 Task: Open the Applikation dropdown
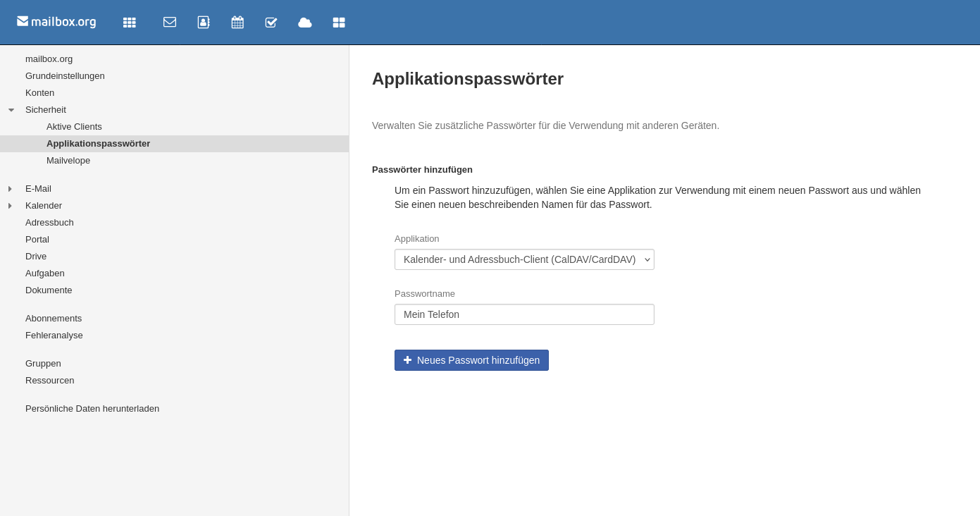(524, 259)
